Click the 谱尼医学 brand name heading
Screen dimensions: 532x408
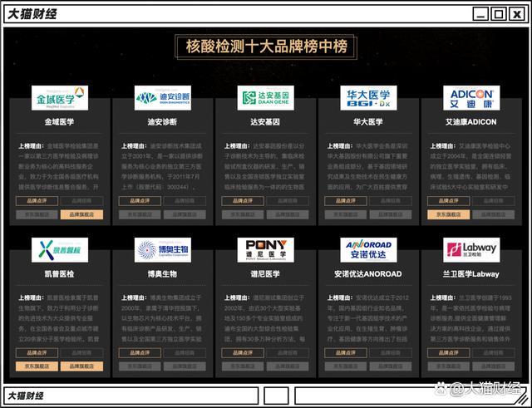[265, 274]
